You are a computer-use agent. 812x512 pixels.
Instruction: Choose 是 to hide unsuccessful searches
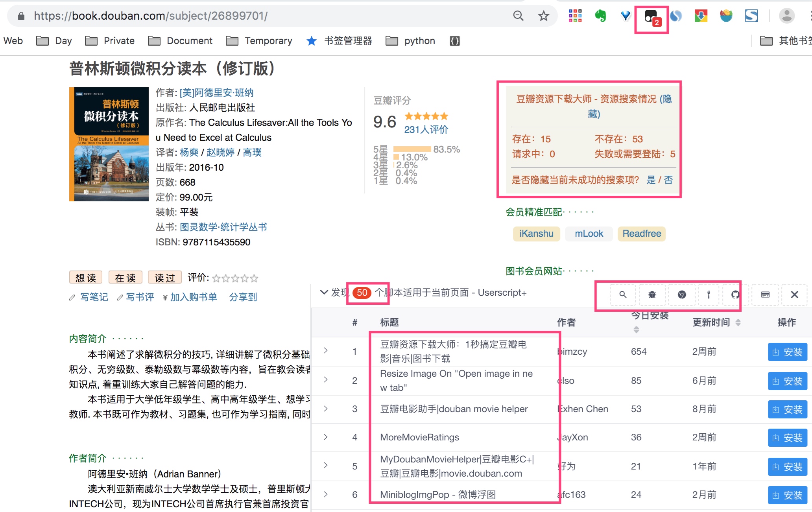click(x=651, y=180)
